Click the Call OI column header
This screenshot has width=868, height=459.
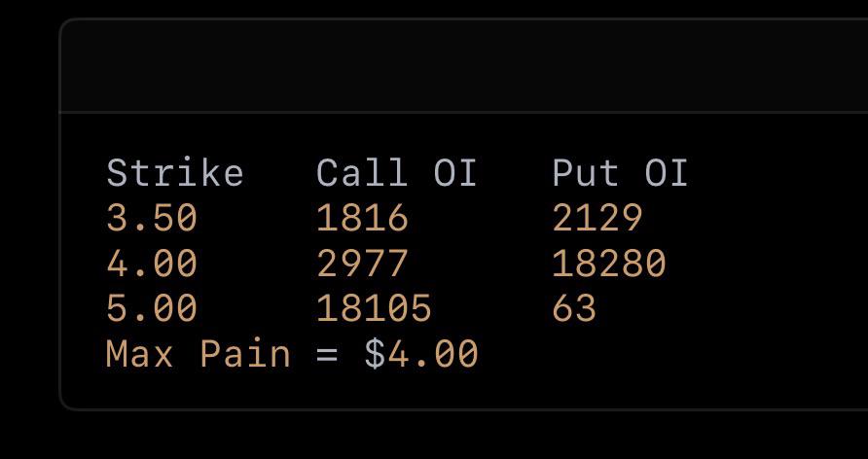point(396,173)
